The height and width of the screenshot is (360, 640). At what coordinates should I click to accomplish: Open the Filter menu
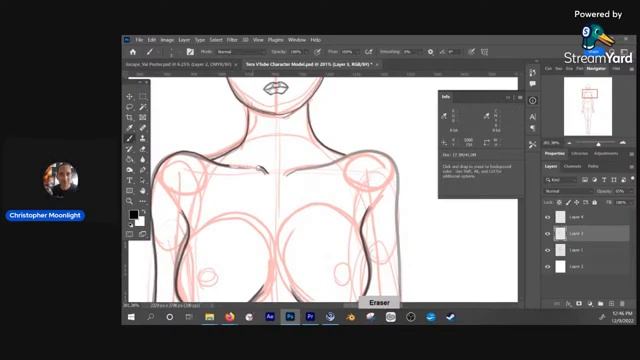[x=232, y=40]
